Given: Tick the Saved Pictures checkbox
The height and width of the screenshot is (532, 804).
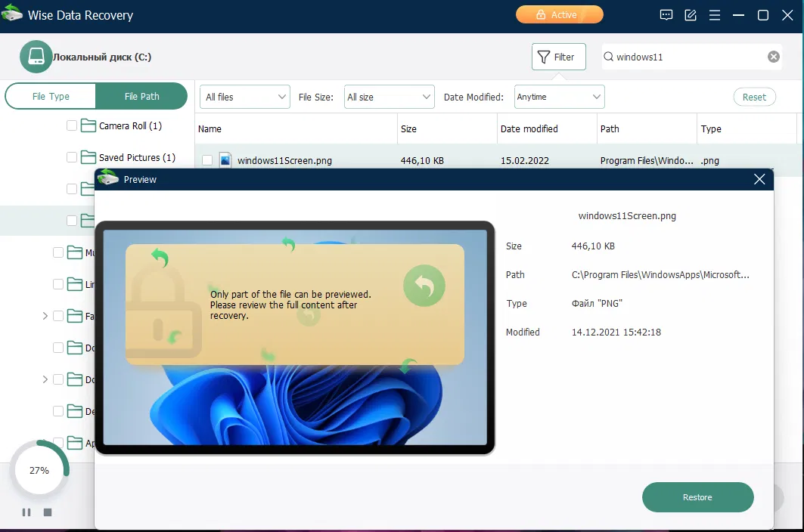Looking at the screenshot, I should 72,157.
